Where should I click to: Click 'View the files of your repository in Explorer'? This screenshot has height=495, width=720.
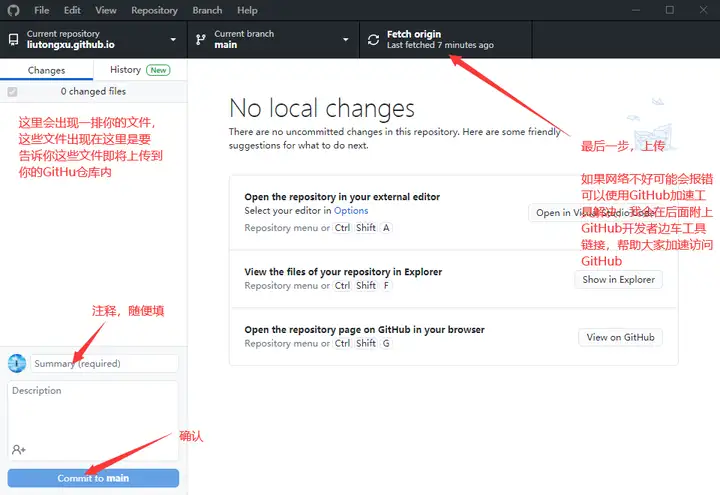[343, 271]
